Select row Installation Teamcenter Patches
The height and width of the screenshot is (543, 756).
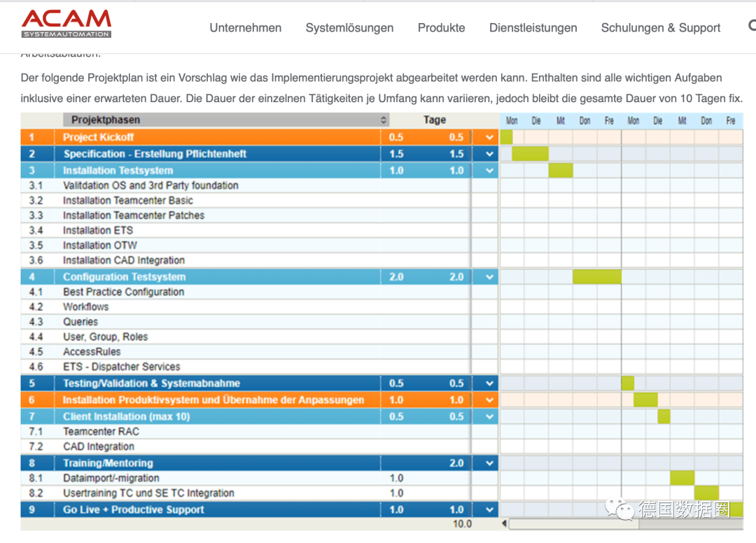coord(260,216)
